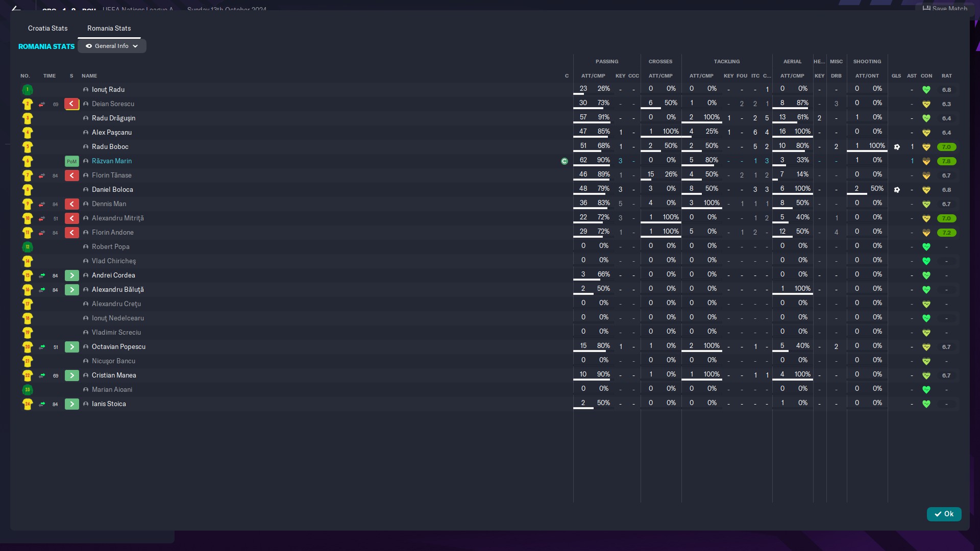Sort by the AST assists column header

(x=912, y=76)
